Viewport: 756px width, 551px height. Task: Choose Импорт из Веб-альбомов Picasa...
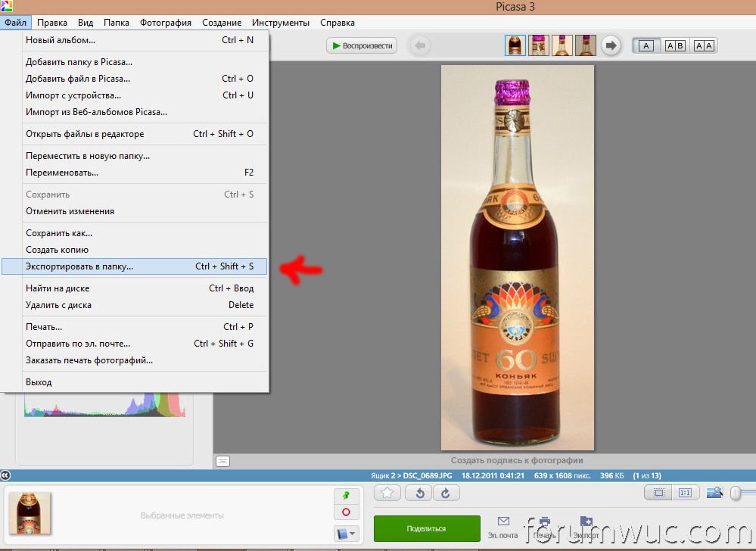click(x=135, y=112)
